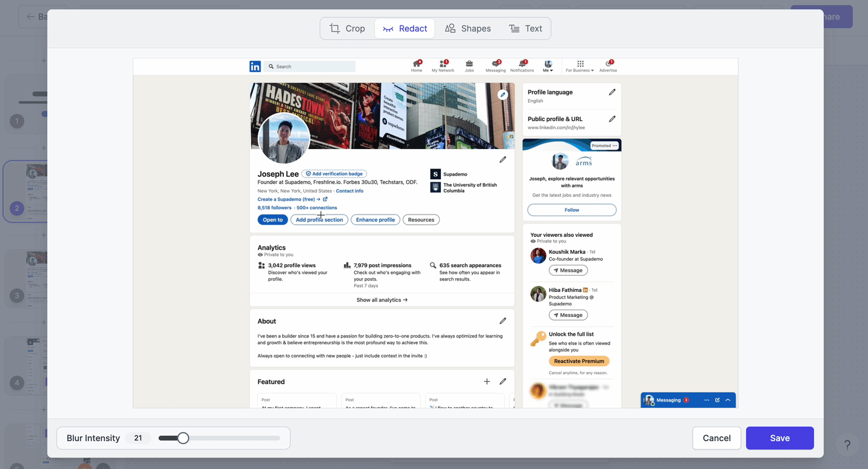This screenshot has width=868, height=469.
Task: Click the Advertise icon
Action: (x=608, y=66)
